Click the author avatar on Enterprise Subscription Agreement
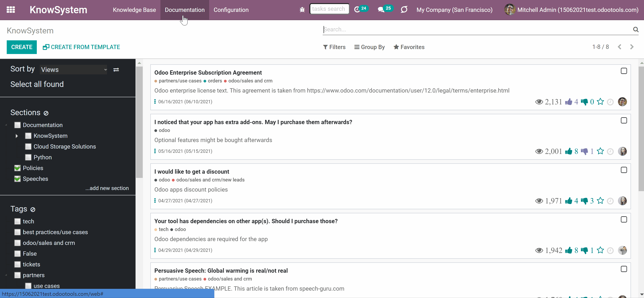The image size is (644, 298). coord(622,102)
